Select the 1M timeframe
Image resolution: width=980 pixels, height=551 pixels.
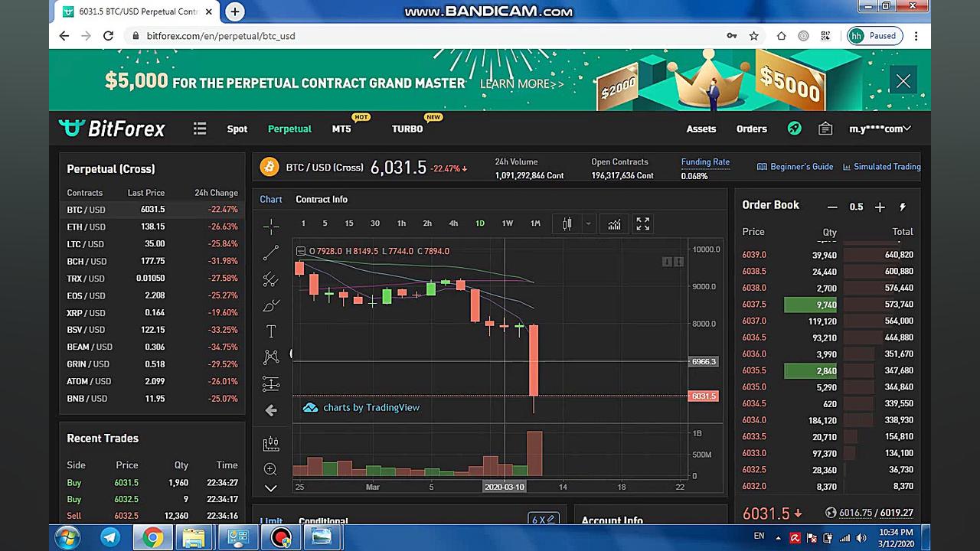click(535, 223)
